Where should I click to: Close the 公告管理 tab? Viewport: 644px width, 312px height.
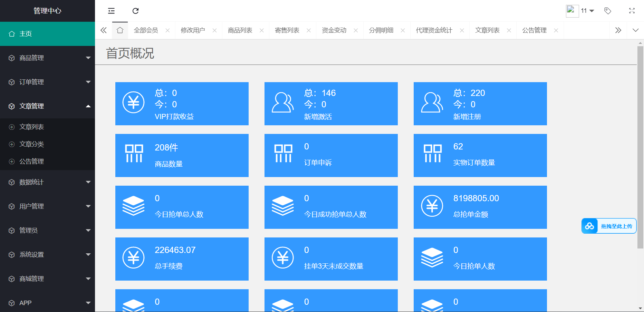point(556,30)
